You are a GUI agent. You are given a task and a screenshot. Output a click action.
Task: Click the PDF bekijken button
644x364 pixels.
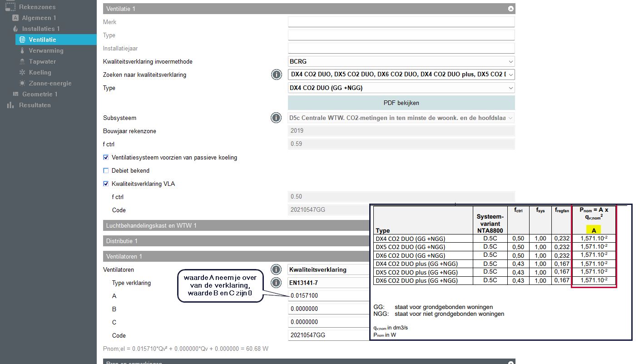pyautogui.click(x=401, y=103)
